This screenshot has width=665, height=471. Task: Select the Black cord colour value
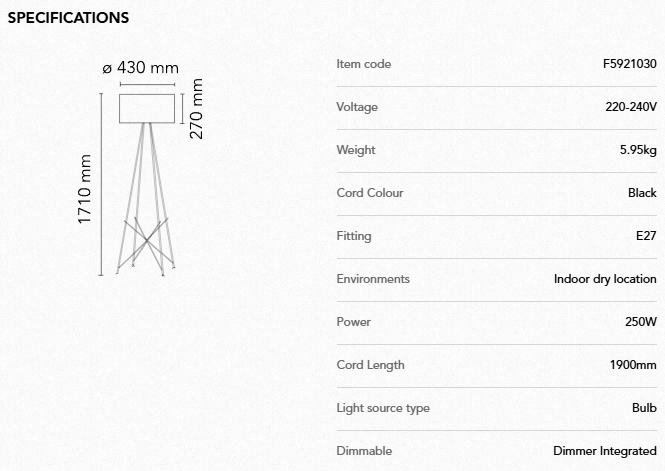point(642,193)
